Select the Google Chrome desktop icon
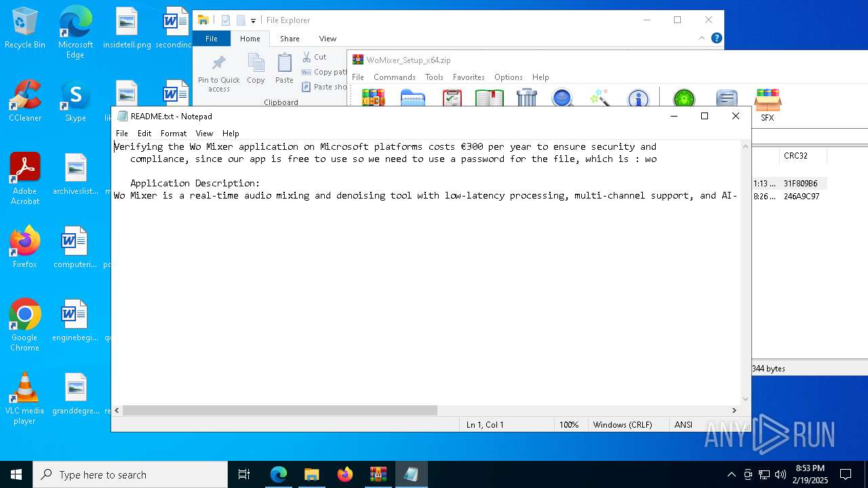This screenshot has height=488, width=868. (x=25, y=325)
